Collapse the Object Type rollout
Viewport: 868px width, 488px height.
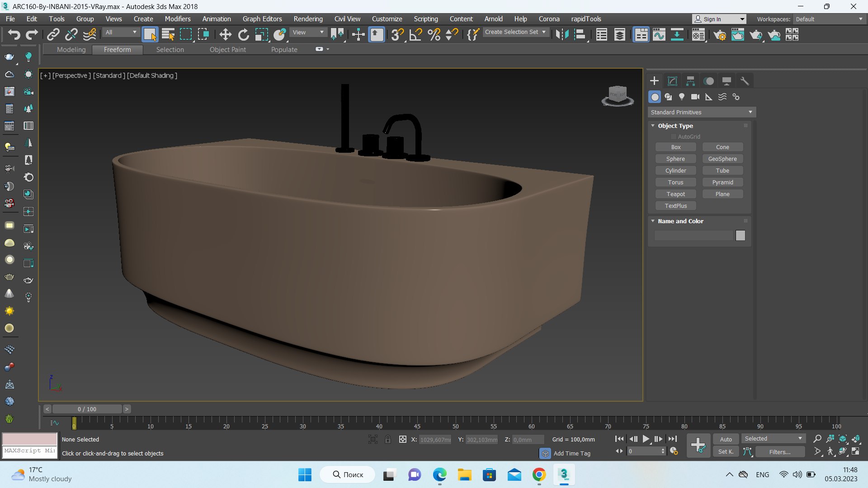pyautogui.click(x=653, y=126)
